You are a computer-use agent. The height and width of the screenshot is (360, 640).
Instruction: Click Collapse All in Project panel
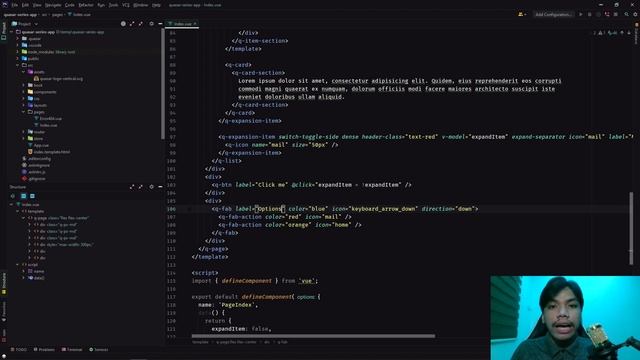tap(141, 24)
